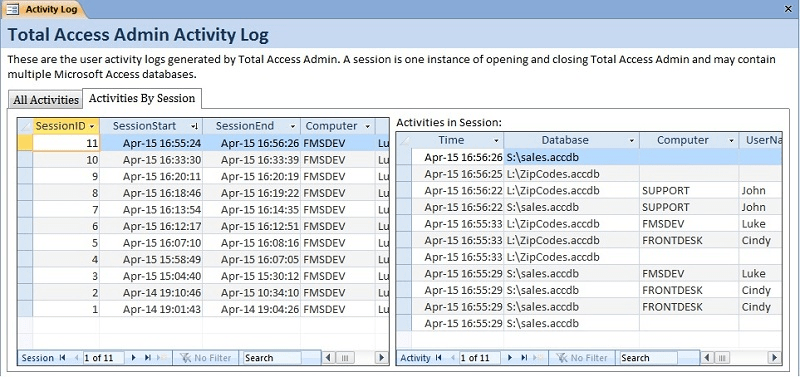The image size is (800, 377).
Task: Open the SessionID column filter dropdown
Action: pos(92,127)
